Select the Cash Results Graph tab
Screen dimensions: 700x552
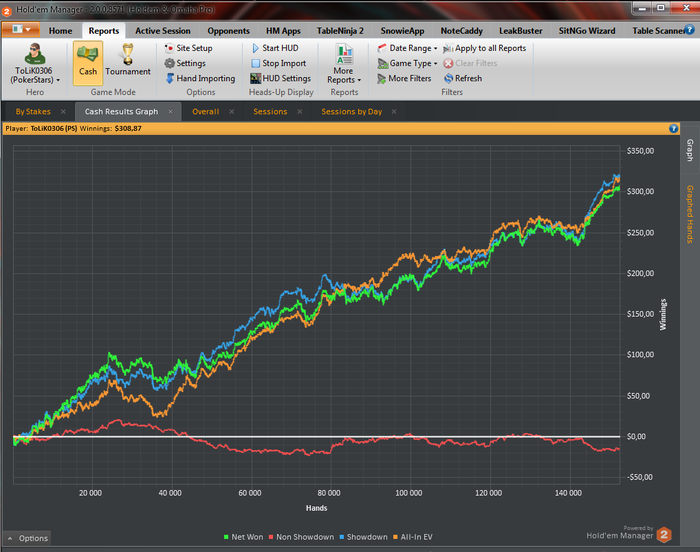pos(121,112)
